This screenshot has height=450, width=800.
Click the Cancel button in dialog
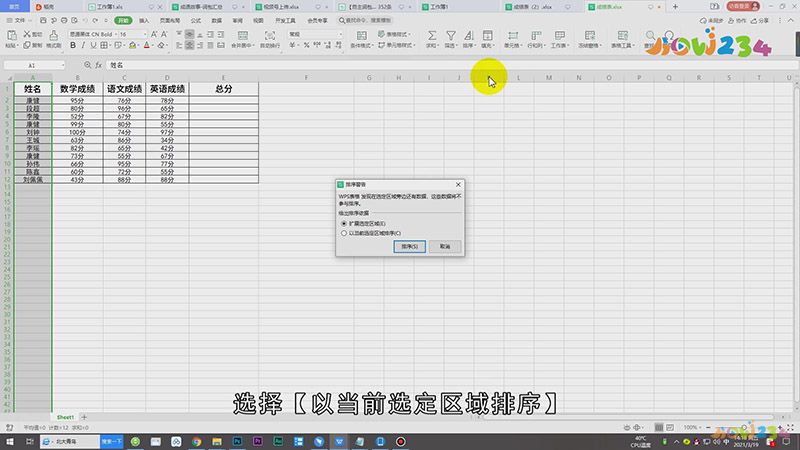point(445,246)
